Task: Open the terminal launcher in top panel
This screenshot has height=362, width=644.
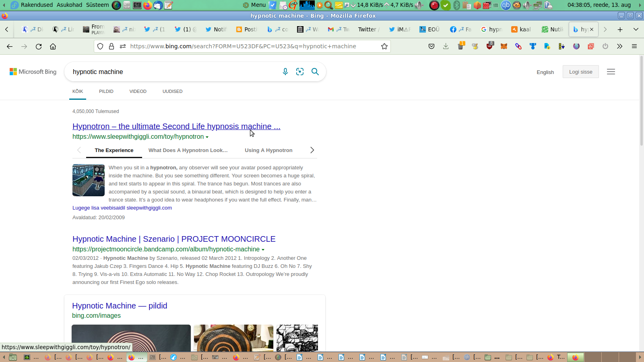Action: pos(137,5)
